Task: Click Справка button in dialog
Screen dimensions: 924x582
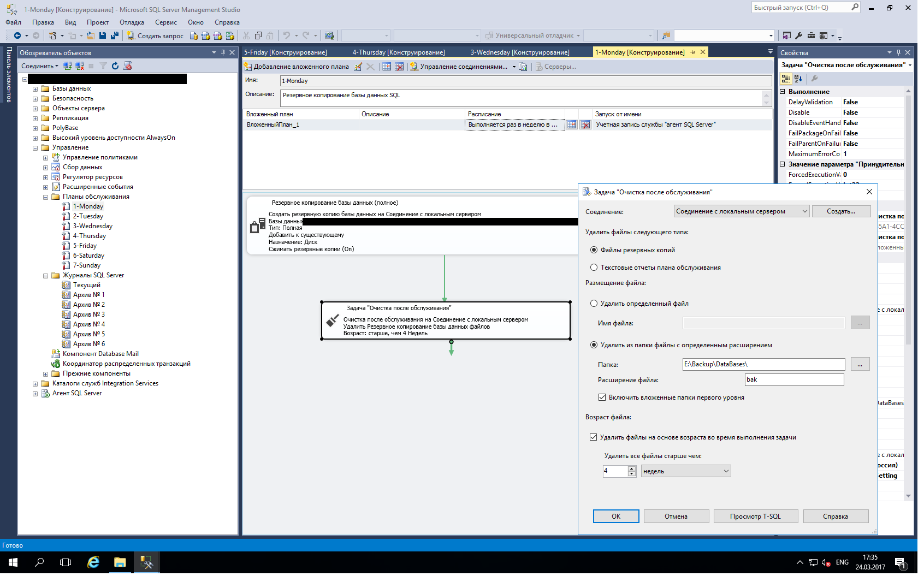Action: tap(836, 516)
